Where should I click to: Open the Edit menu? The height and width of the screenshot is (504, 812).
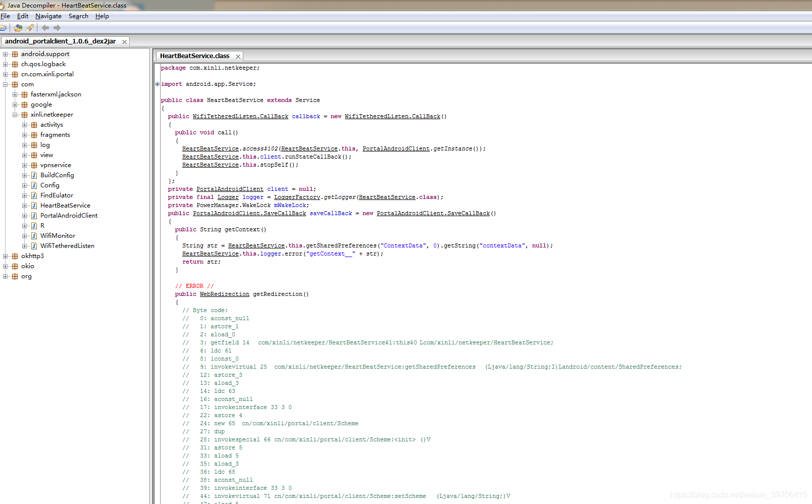pos(23,16)
